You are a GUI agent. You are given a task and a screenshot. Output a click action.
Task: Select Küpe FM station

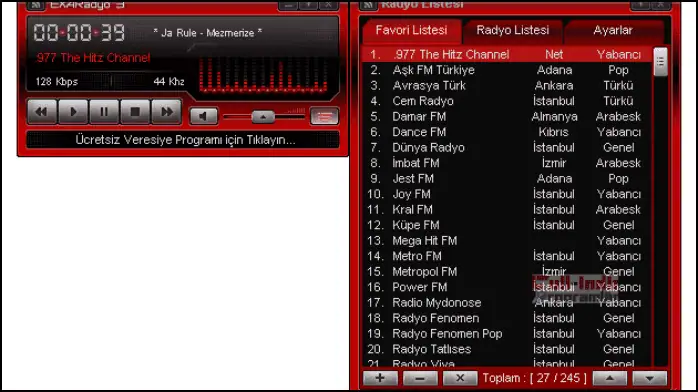507,225
